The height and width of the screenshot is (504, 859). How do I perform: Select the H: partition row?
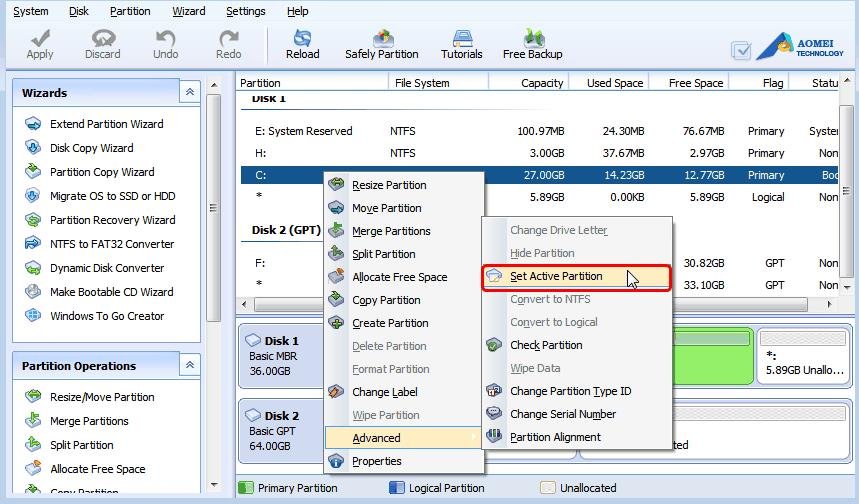pos(539,153)
